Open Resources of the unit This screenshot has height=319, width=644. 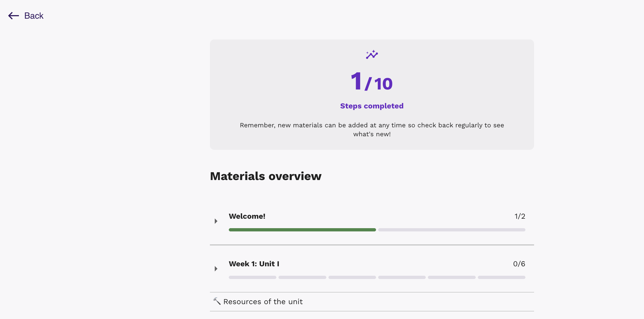click(263, 302)
